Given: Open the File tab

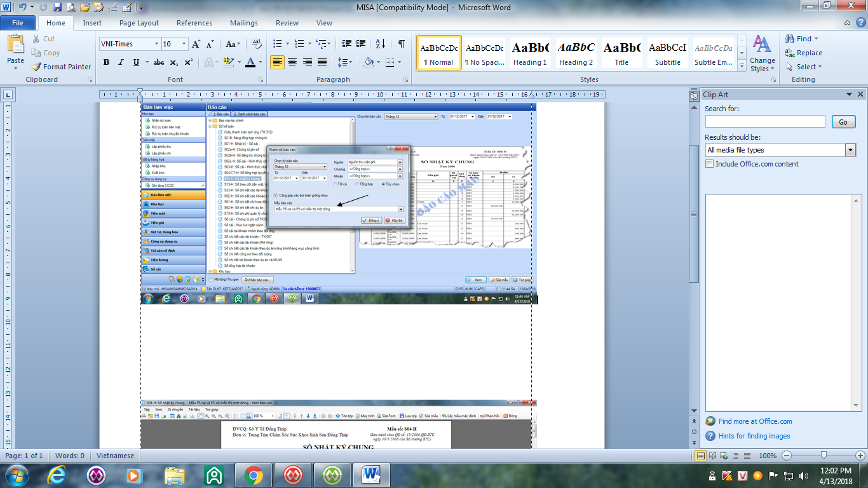Looking at the screenshot, I should point(18,23).
